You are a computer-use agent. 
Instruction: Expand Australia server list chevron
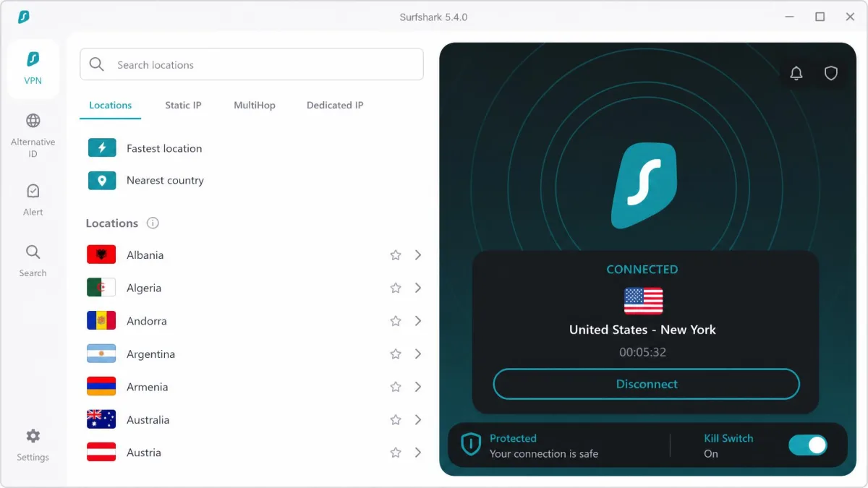[x=418, y=420]
